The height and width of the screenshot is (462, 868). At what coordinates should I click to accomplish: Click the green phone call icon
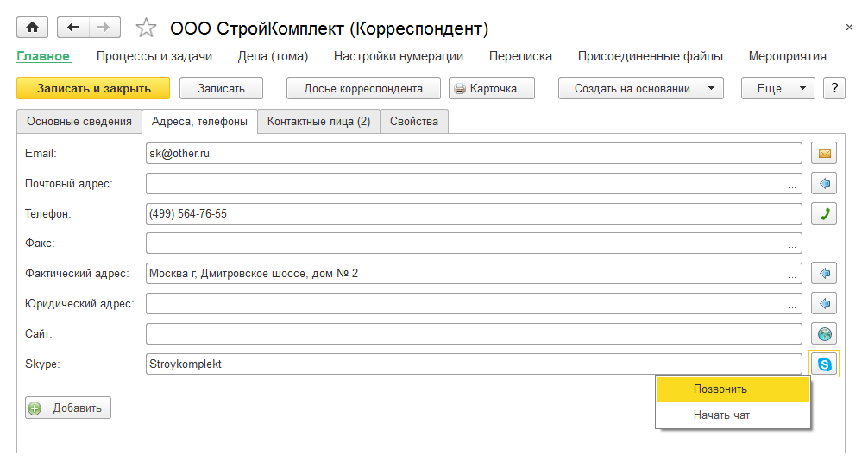[824, 213]
